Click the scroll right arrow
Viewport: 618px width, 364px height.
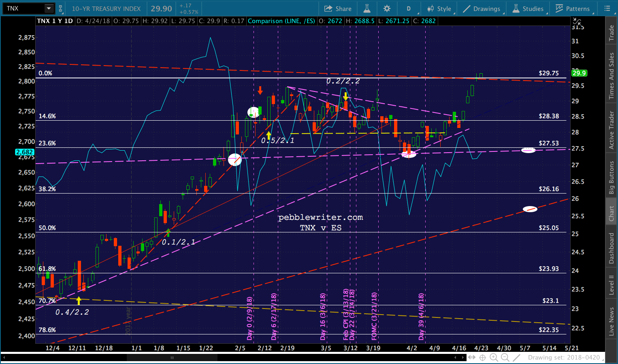463,358
